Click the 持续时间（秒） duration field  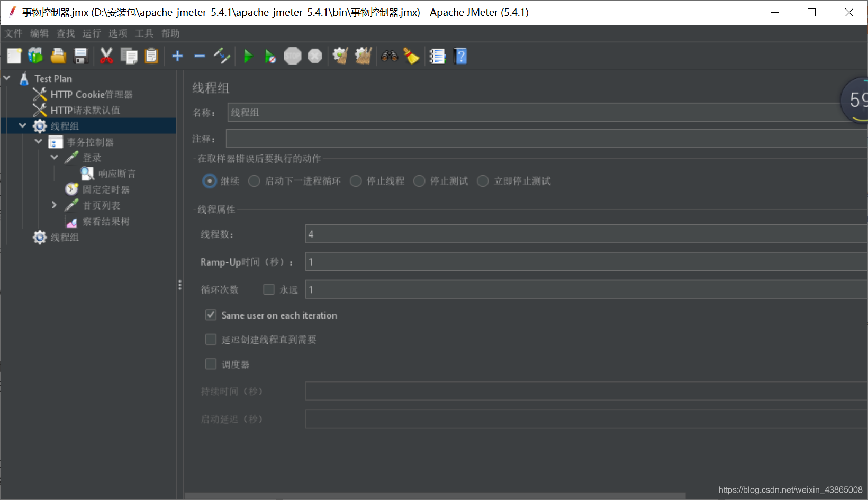[x=586, y=392]
